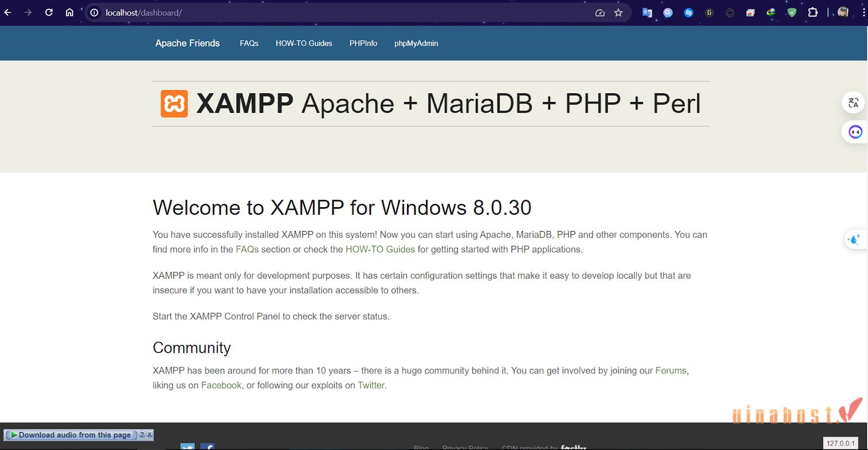Click the Start the XAMPP Control Panel sentence
Viewport: 868px width, 450px height.
271,317
